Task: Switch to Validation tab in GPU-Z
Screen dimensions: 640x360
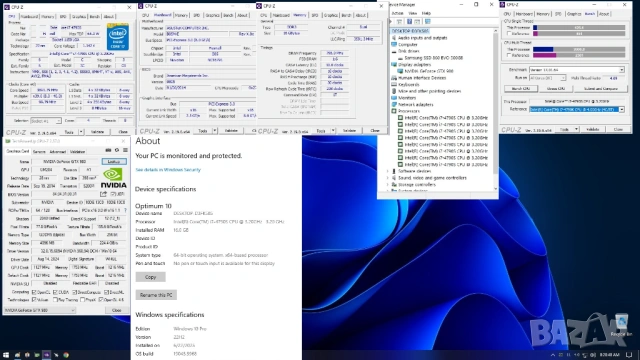Action: [78, 151]
